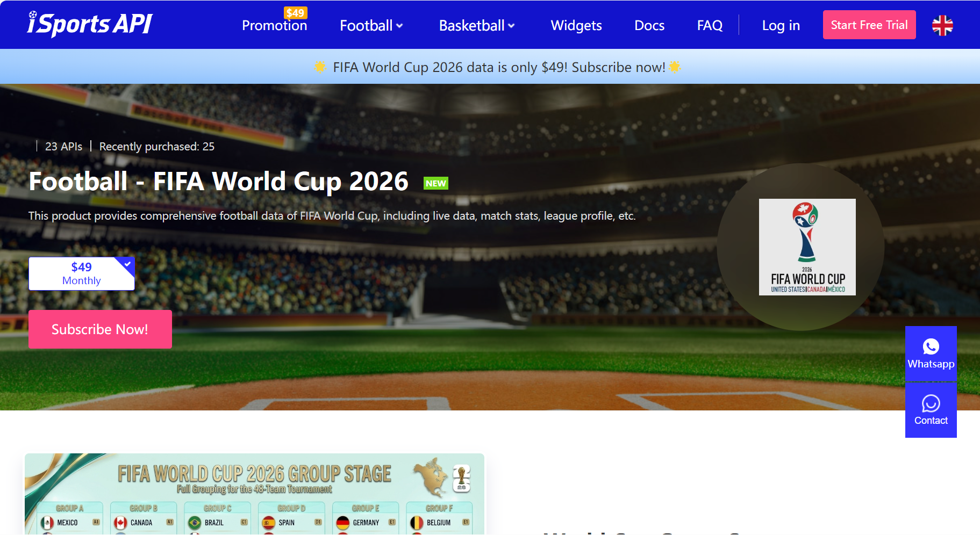Toggle the $49 Monthly plan checkmark
Image resolution: width=980 pixels, height=535 pixels.
pos(127,263)
